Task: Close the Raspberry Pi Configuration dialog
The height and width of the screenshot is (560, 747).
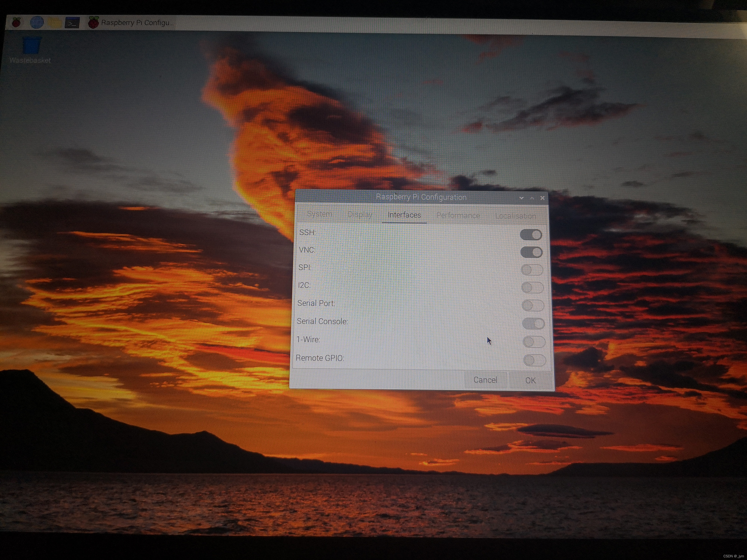Action: 542,198
